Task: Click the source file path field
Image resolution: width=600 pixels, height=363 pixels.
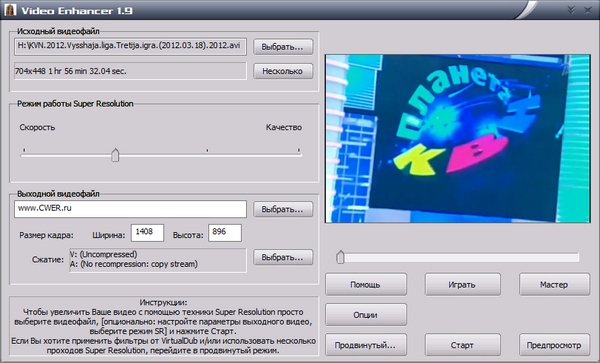Action: tap(130, 46)
